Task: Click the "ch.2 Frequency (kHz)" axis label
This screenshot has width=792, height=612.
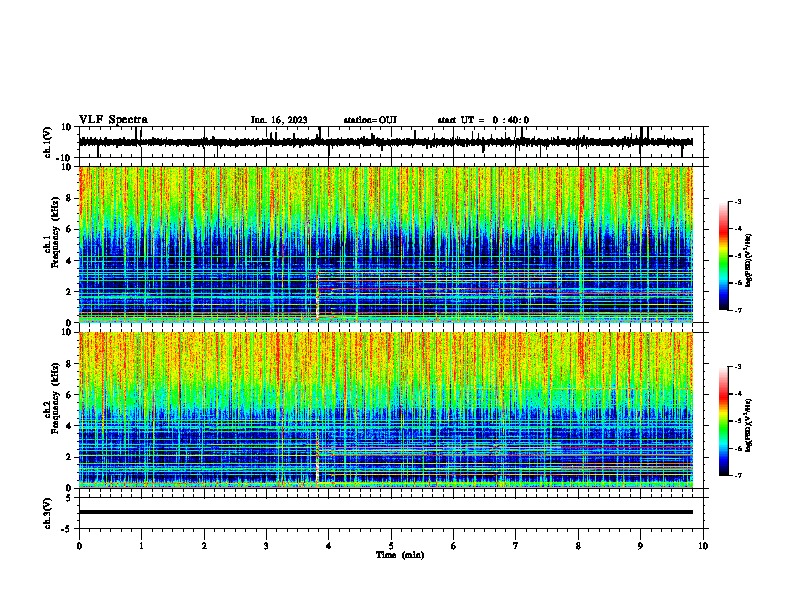Action: coord(52,398)
